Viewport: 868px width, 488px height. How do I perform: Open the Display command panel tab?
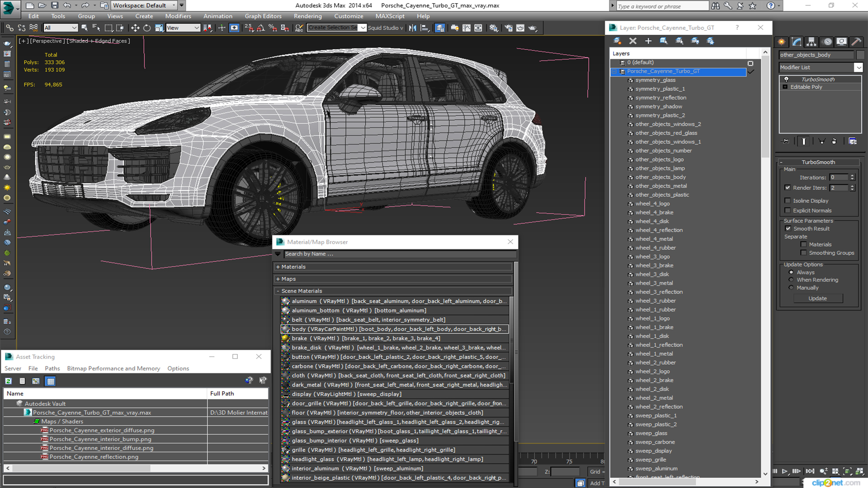pos(841,42)
